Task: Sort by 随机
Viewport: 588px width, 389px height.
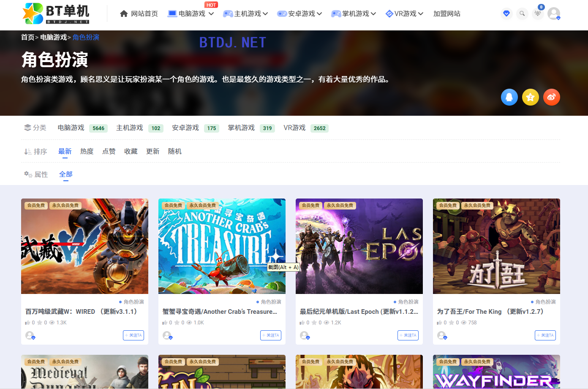Action: 175,151
